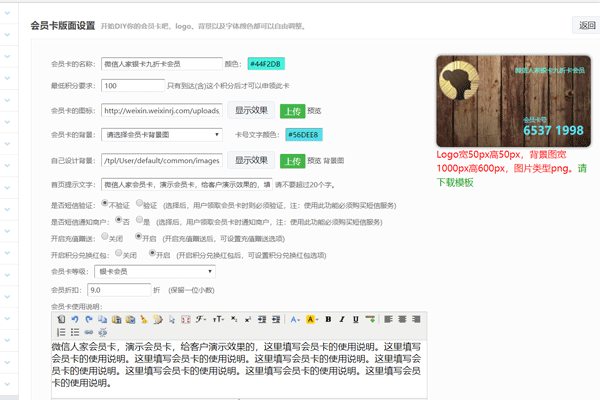Open the text color picker in editor toolbar
Image resolution: width=600 pixels, height=400 pixels.
click(295, 319)
